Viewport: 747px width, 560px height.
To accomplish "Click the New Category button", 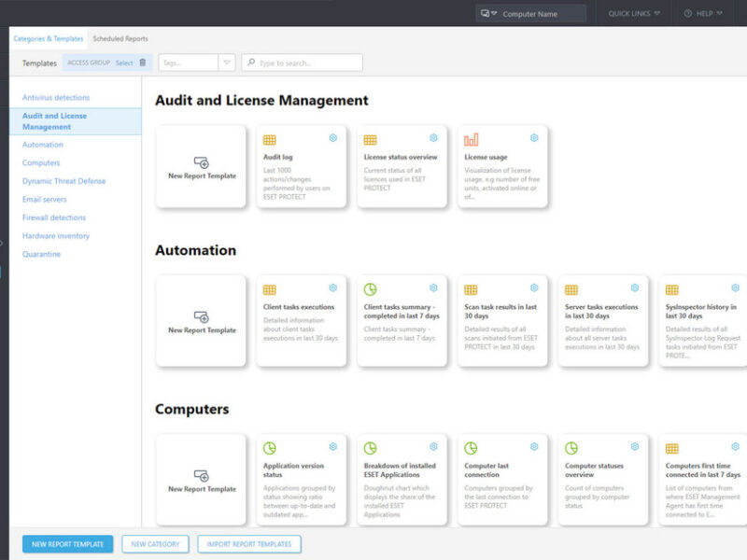I will 156,544.
